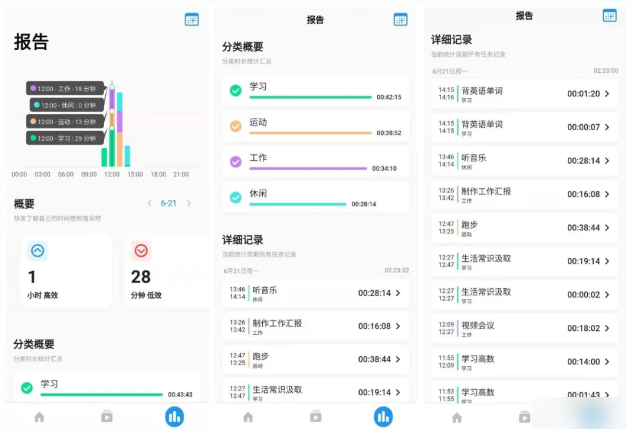Click the 00:34:10 duration in the 工作 row
The height and width of the screenshot is (438, 632).
coord(384,168)
